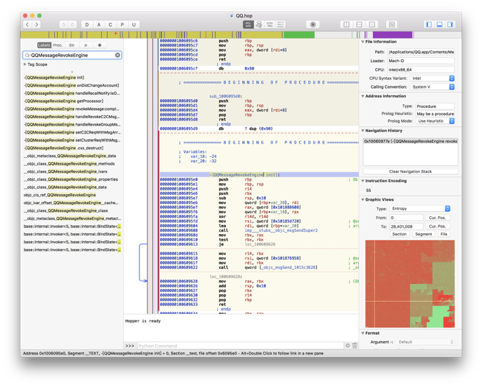
Task: Toggle bottom console panel visibility
Action: [440, 25]
